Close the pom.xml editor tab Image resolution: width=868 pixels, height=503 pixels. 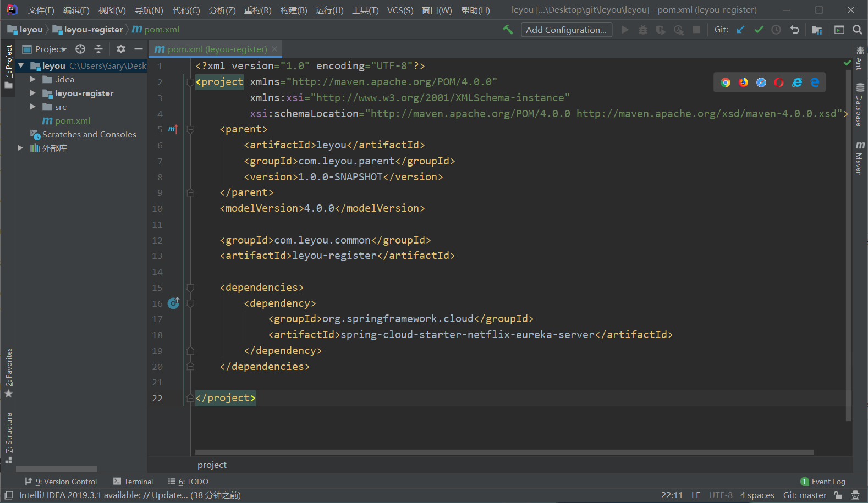[275, 49]
